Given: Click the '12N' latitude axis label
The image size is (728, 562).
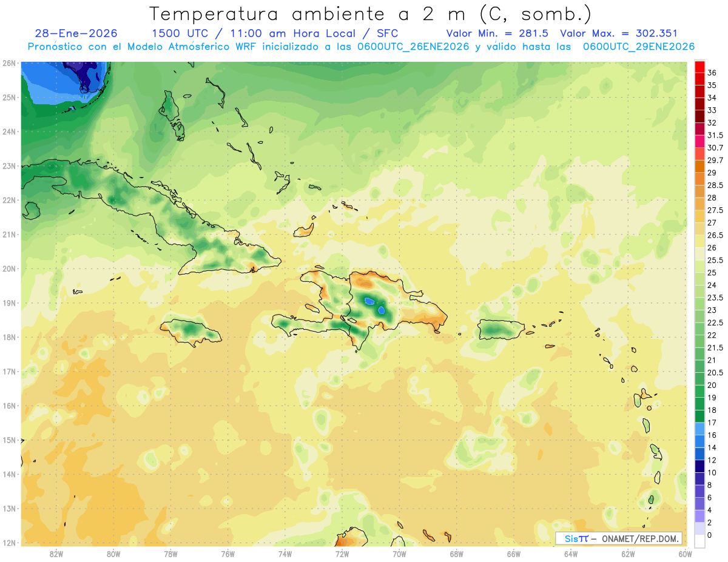Looking at the screenshot, I should pyautogui.click(x=9, y=543).
